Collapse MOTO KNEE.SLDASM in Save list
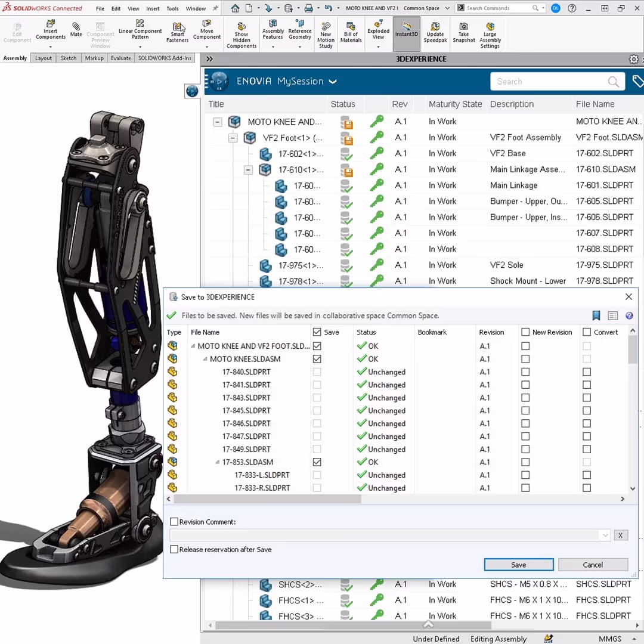The width and height of the screenshot is (644, 644). coord(205,359)
